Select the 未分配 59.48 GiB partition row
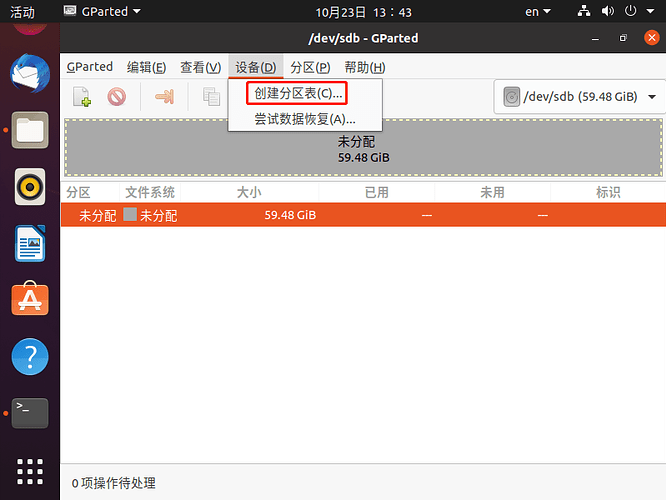 (362, 215)
